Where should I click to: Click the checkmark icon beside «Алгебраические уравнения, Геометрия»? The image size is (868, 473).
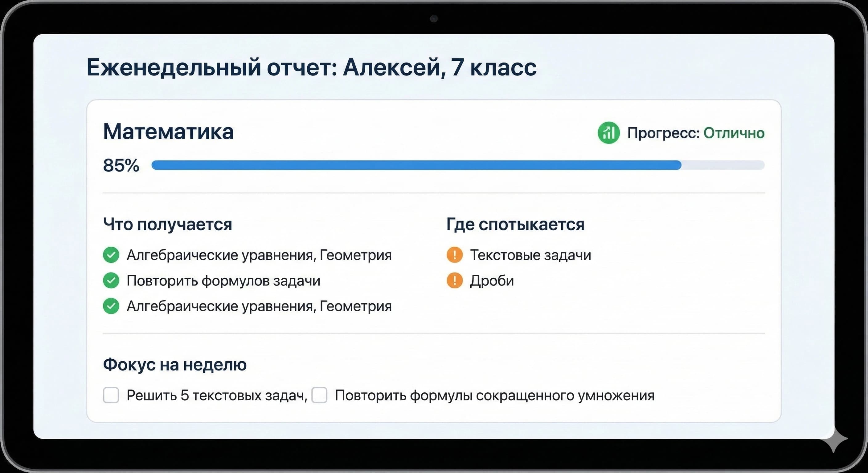tap(111, 255)
